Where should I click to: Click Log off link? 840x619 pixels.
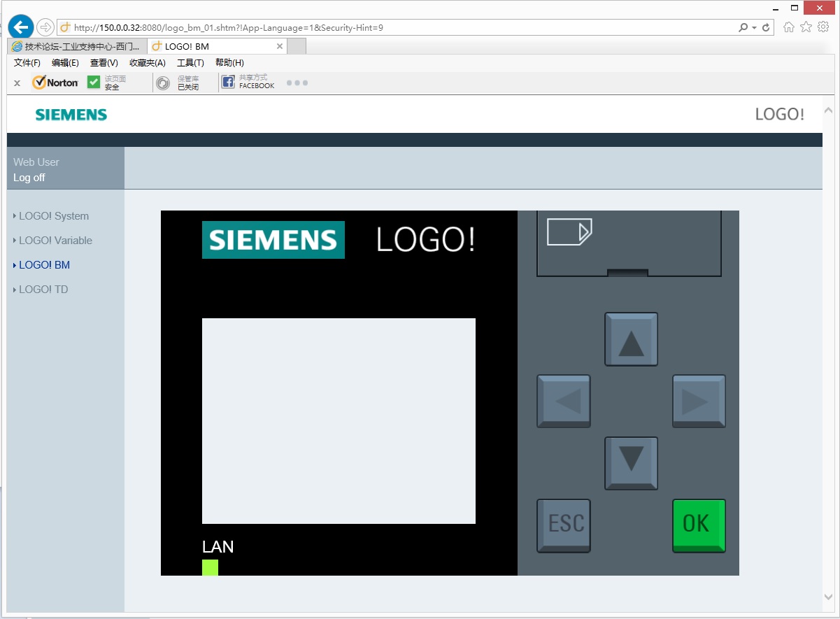click(x=29, y=178)
